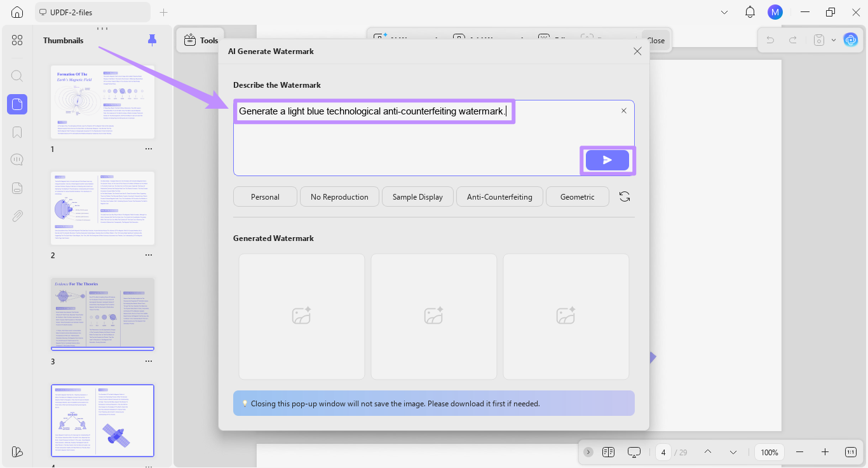
Task: Choose the No Reproduction suggestion
Action: tap(339, 196)
